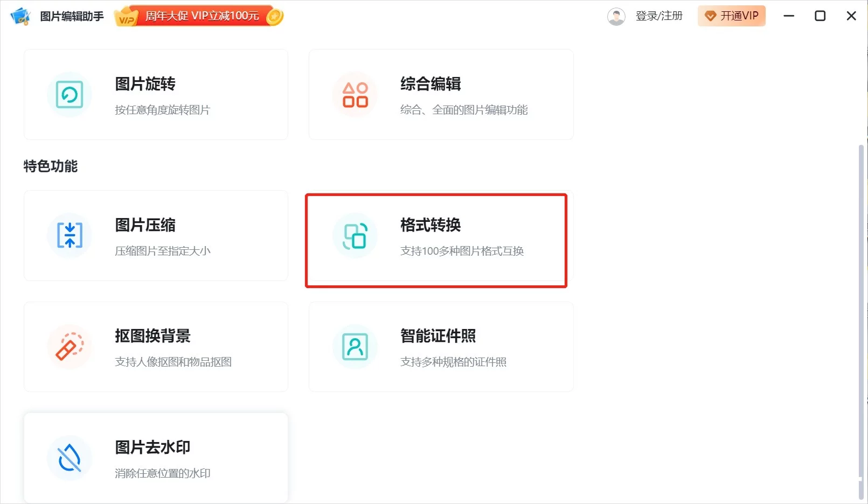Click the 图片旋转 rotate icon
The height and width of the screenshot is (504, 868).
pos(70,95)
